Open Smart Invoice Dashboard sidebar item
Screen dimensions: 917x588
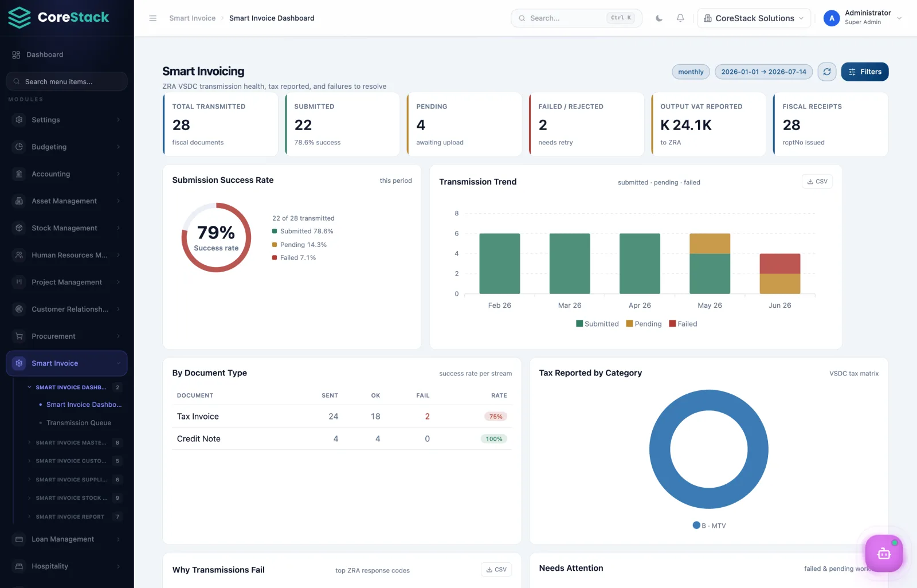point(84,405)
